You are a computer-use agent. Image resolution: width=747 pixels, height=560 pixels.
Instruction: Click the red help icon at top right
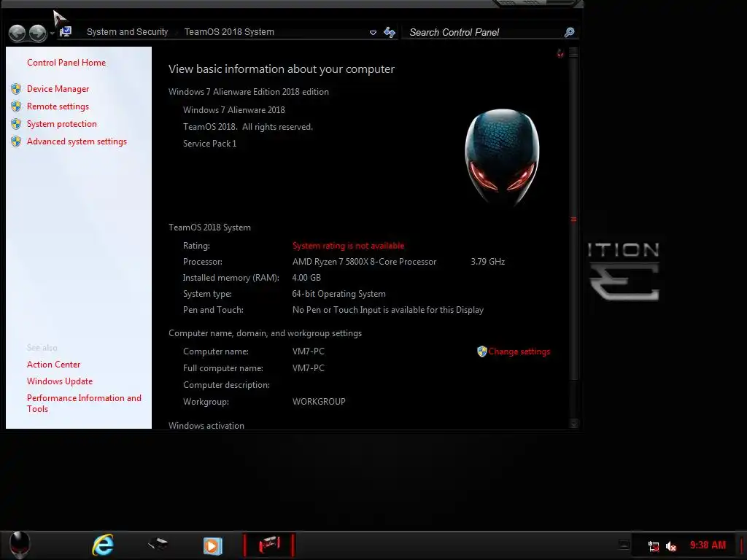(561, 54)
